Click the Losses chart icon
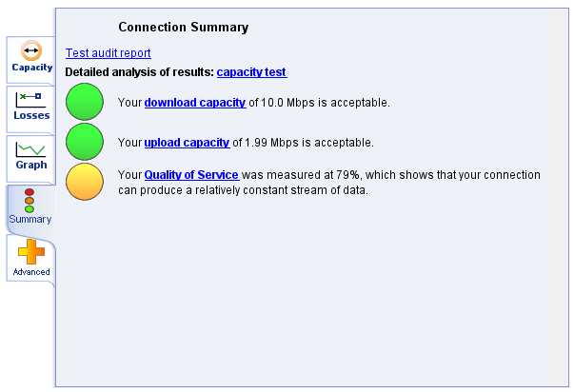Screen dimensions: 574x392 pyautogui.click(x=30, y=100)
